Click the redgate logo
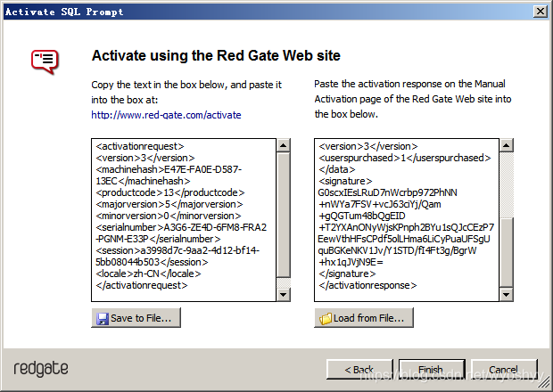553x392 pixels. coord(41,369)
